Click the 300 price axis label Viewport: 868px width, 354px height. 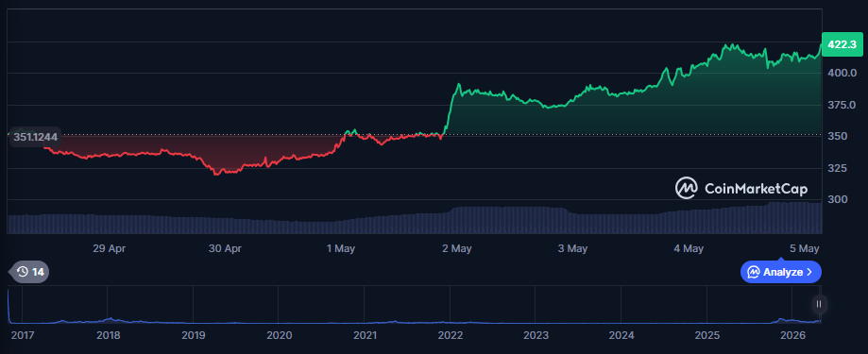pyautogui.click(x=837, y=199)
